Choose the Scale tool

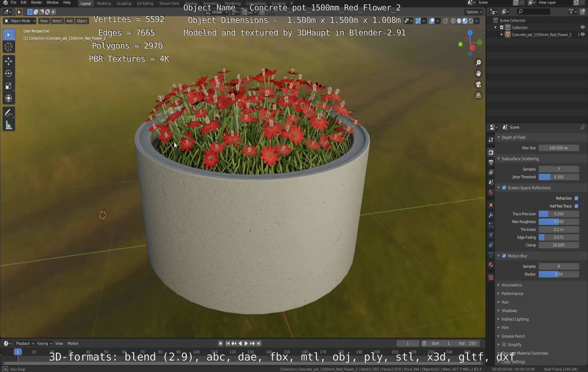(9, 86)
